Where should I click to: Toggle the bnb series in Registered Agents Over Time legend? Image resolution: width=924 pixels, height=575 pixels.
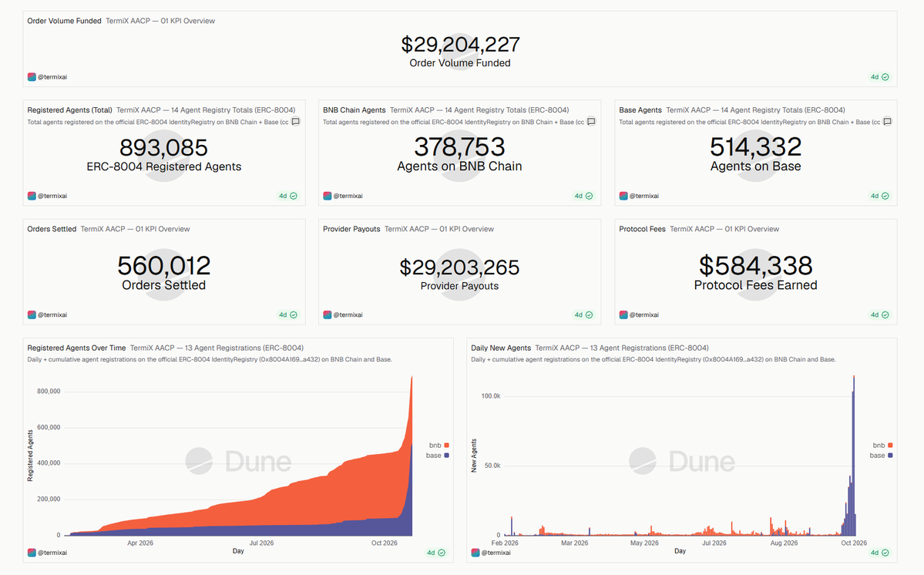439,446
